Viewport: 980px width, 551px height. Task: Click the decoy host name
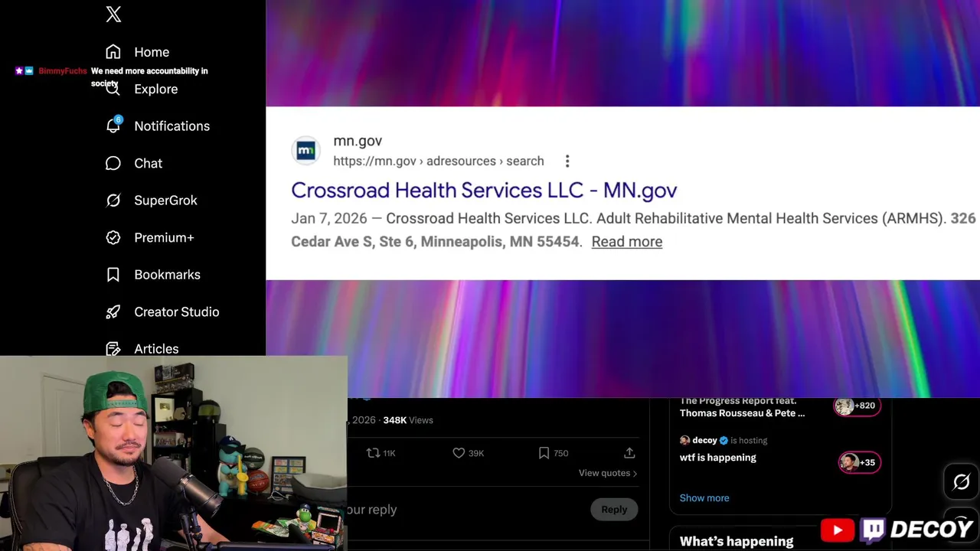tap(704, 441)
